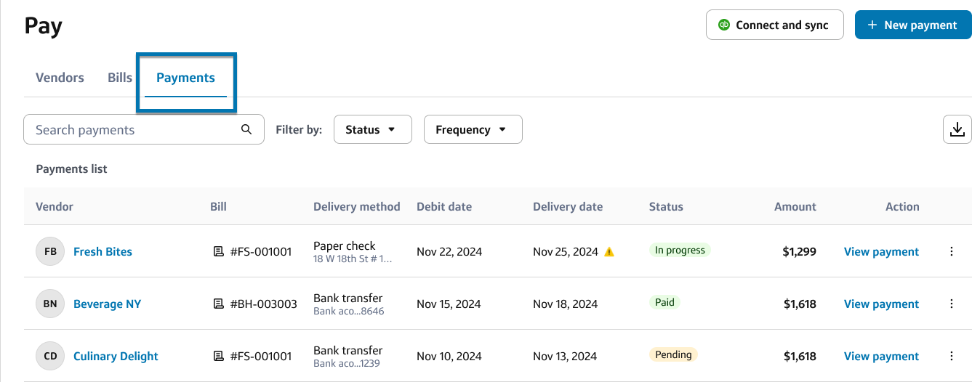
Task: Expand the Status filter dropdown
Action: coord(372,129)
